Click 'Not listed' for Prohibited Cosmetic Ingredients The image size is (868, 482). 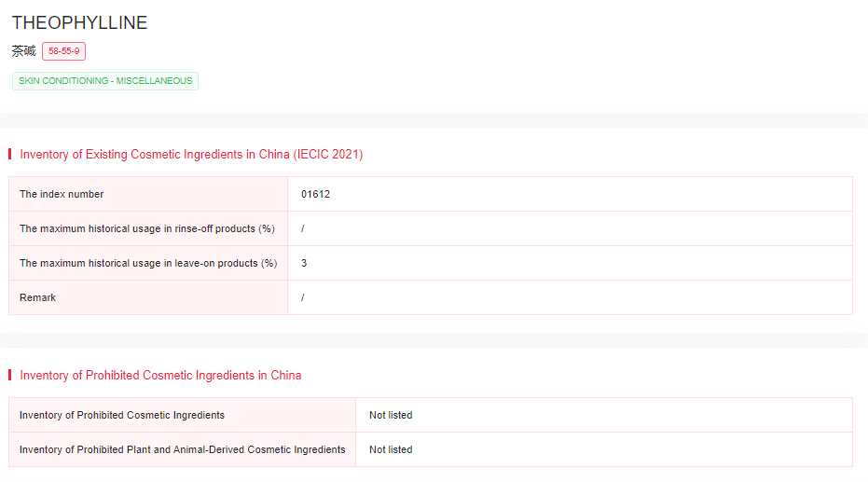tap(391, 415)
